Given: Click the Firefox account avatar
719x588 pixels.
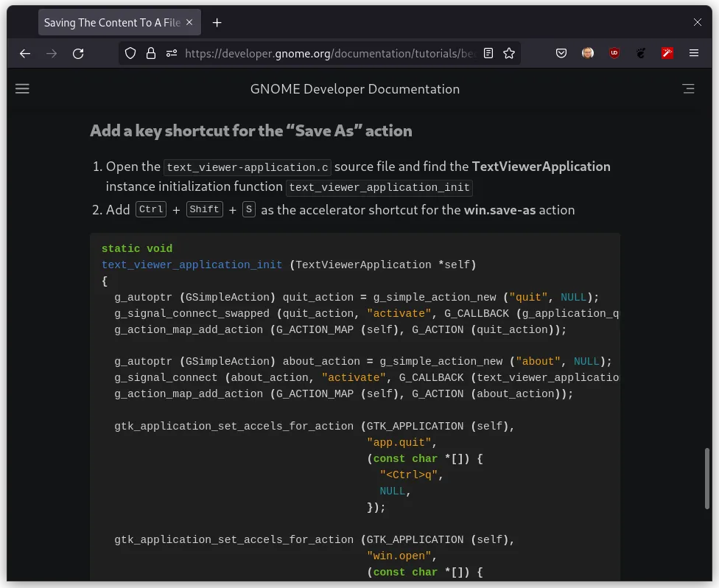Looking at the screenshot, I should [588, 53].
